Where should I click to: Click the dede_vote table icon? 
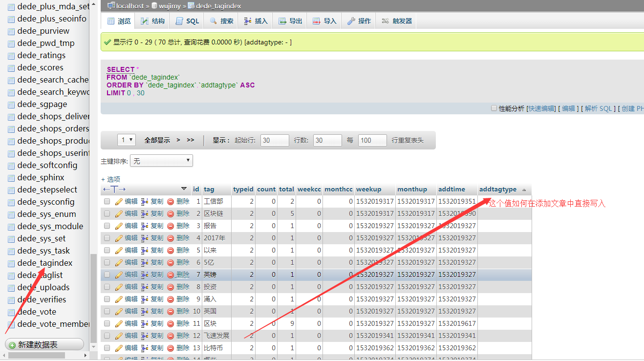pos(11,312)
